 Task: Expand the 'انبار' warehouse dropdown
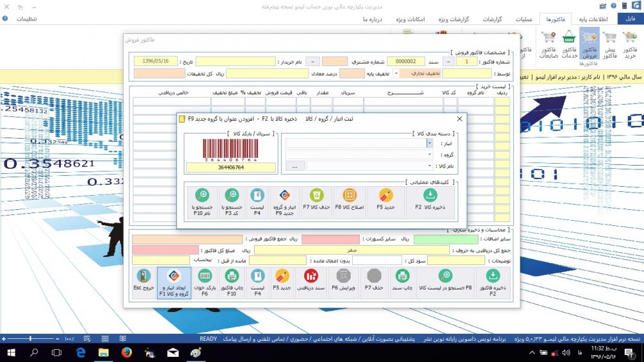(x=429, y=143)
